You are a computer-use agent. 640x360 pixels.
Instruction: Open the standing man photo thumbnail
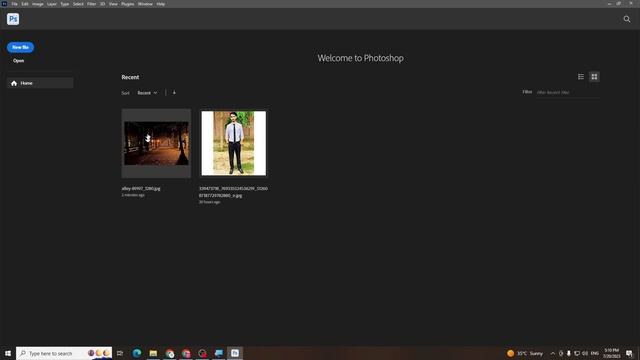233,143
